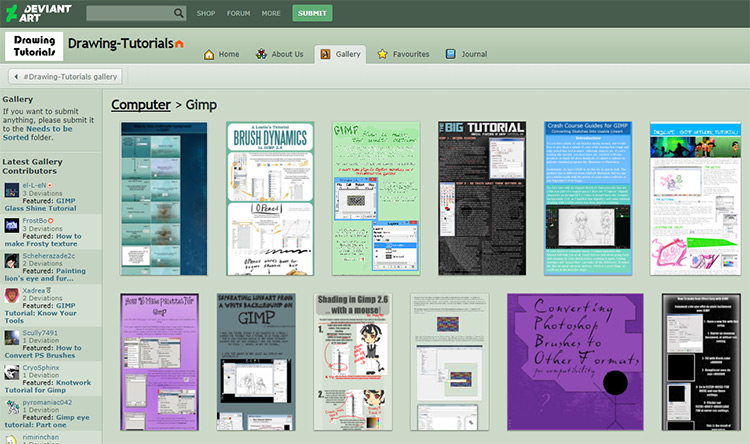Viewport: 750px width, 444px height.
Task: Open contributor FrostBo profile link
Action: (34, 221)
